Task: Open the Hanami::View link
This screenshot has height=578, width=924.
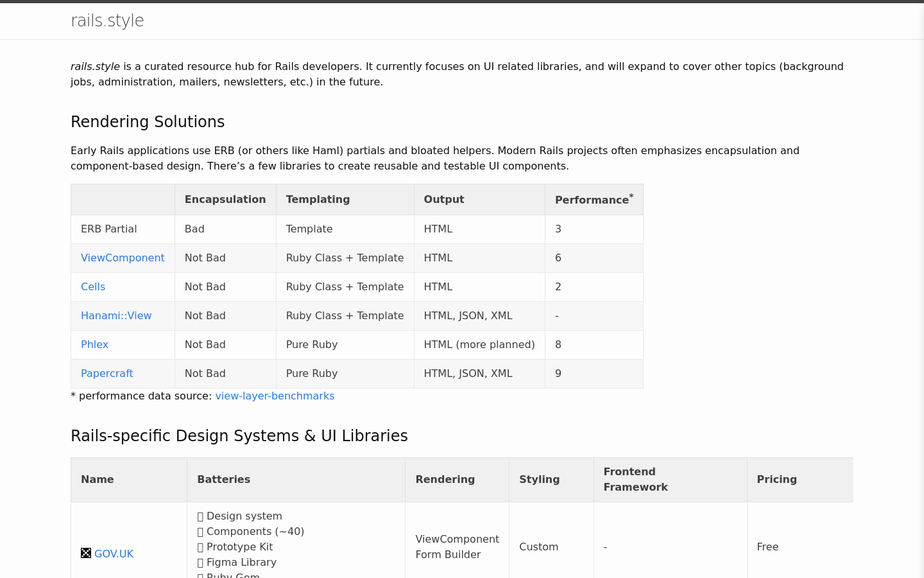Action: coord(116,315)
